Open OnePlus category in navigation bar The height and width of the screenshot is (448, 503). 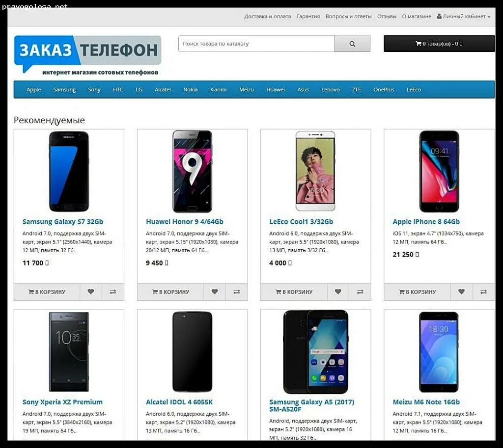[x=384, y=89]
